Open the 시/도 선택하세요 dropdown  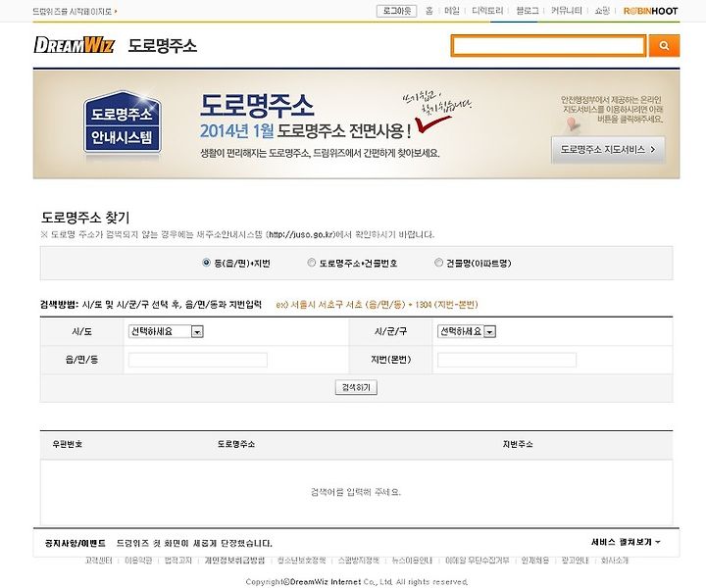pyautogui.click(x=166, y=331)
